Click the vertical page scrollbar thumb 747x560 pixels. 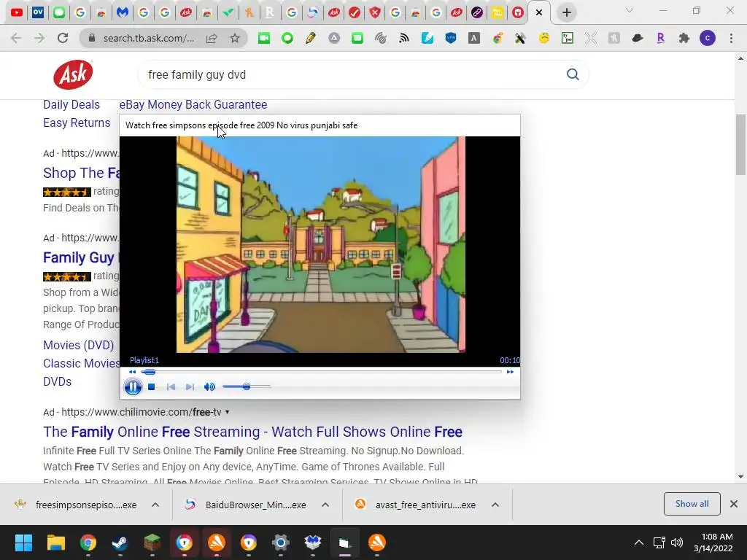[x=740, y=145]
